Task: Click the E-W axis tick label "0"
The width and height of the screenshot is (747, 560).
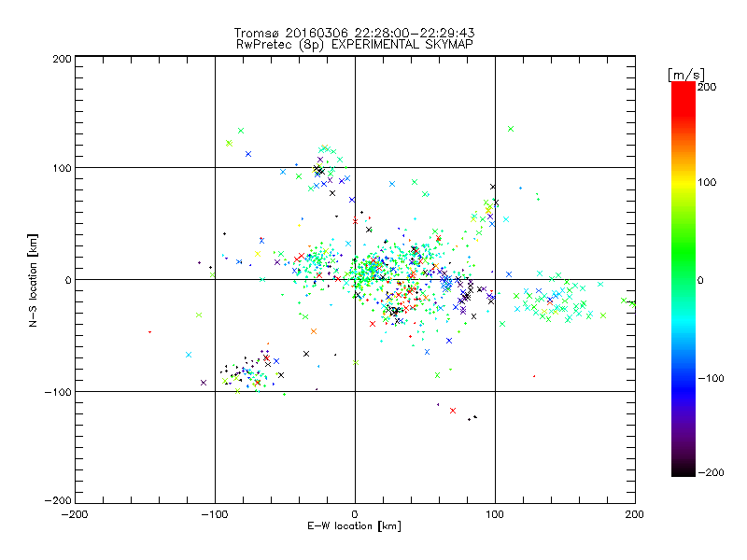Action: (355, 514)
